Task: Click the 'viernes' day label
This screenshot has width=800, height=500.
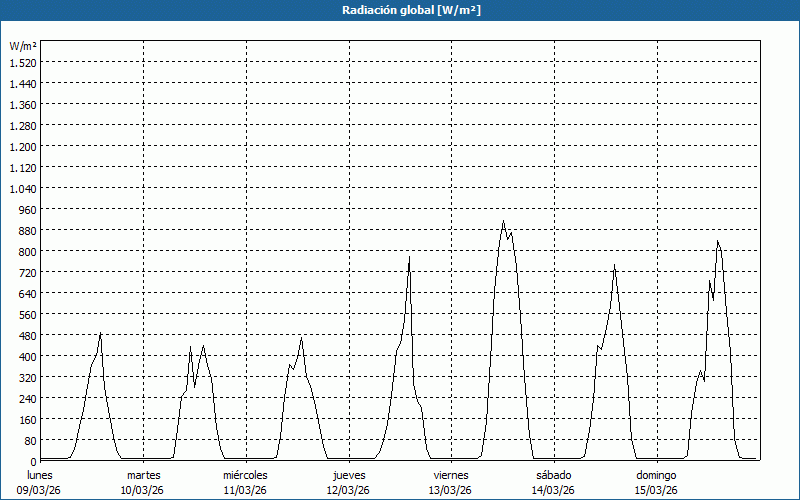Action: 451,475
